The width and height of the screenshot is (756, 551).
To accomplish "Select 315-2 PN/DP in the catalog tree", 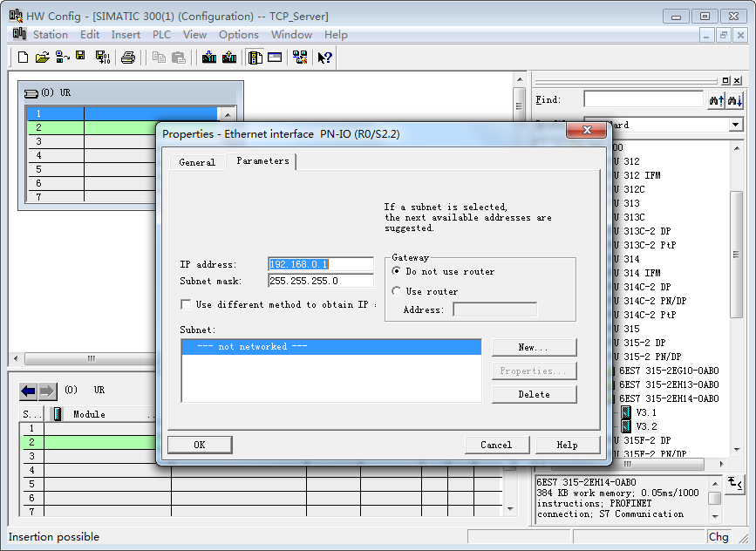I will coord(654,357).
